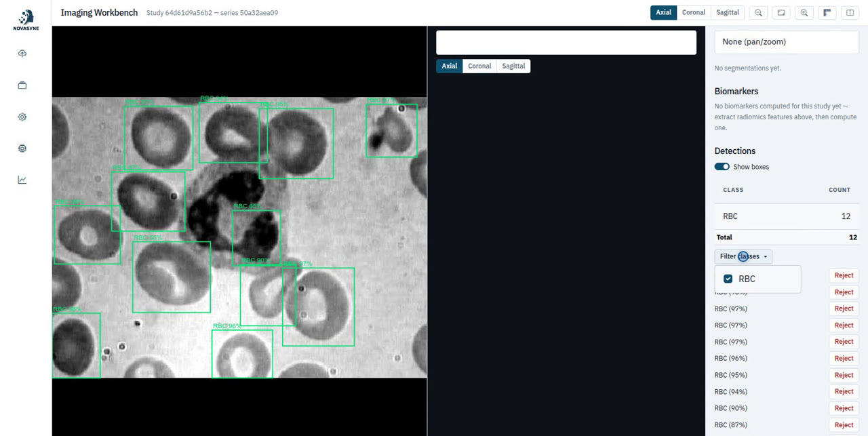Click the RBC (87%) detection label
The image size is (868, 436).
731,424
